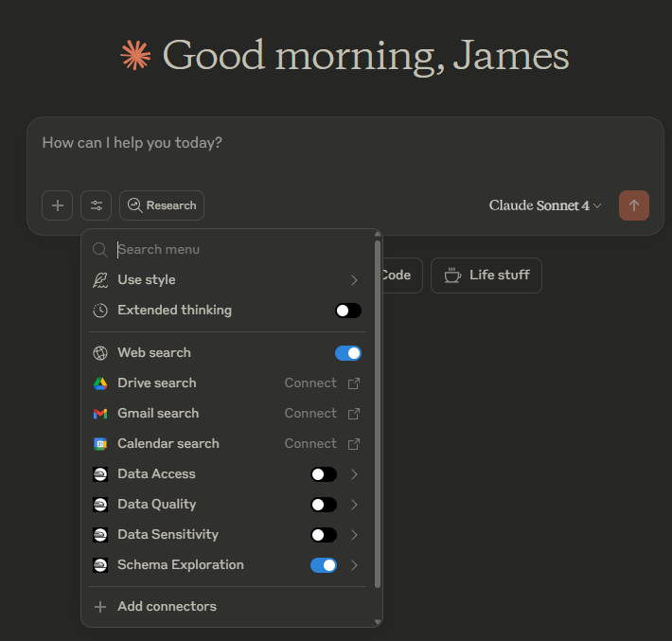
Task: Open the tools and settings sliders icon
Action: point(96,205)
